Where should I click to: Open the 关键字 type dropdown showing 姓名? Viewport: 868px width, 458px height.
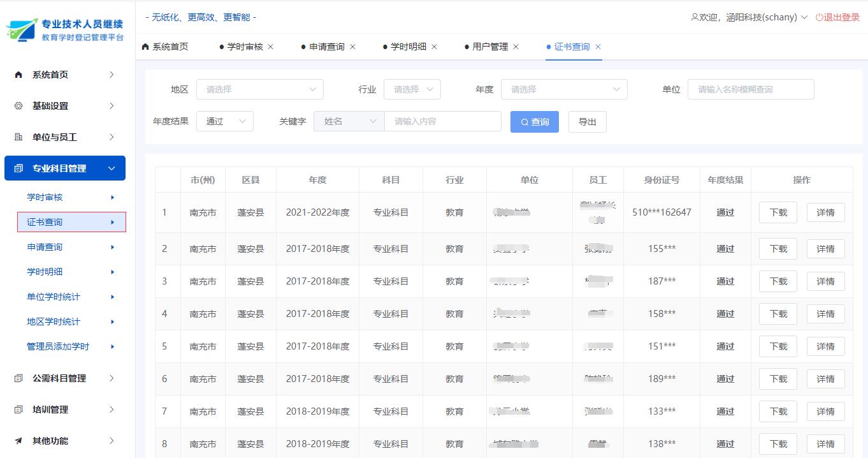point(349,121)
